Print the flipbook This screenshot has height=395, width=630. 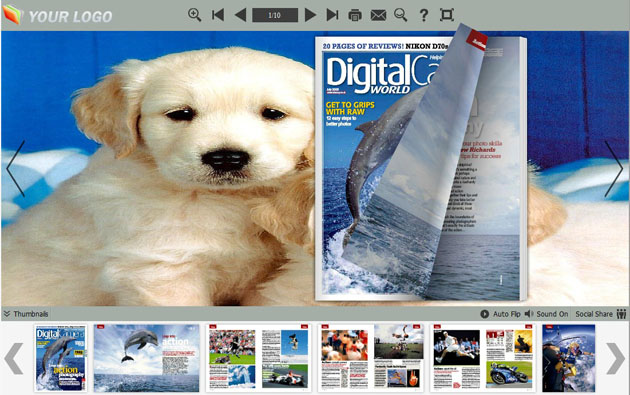click(355, 15)
